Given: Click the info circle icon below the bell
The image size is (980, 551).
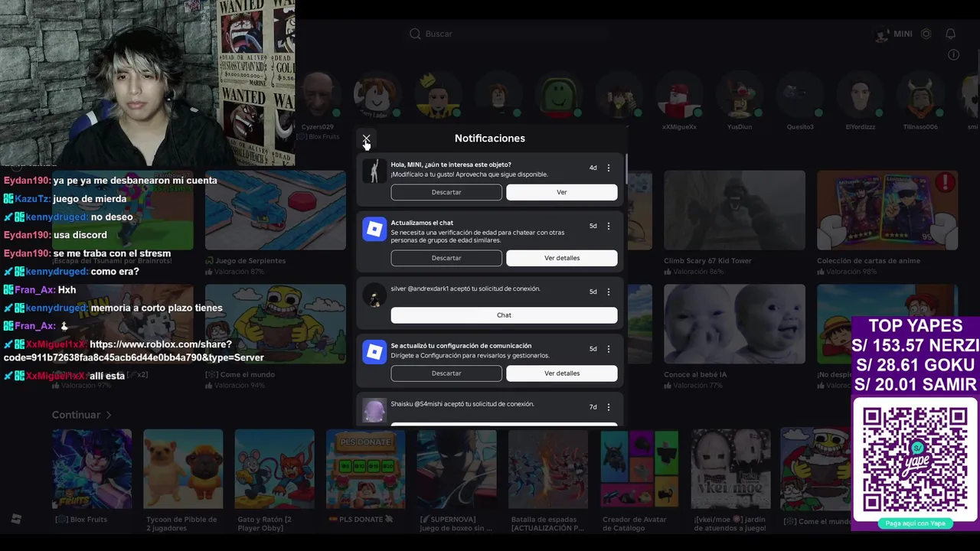Looking at the screenshot, I should tap(953, 54).
